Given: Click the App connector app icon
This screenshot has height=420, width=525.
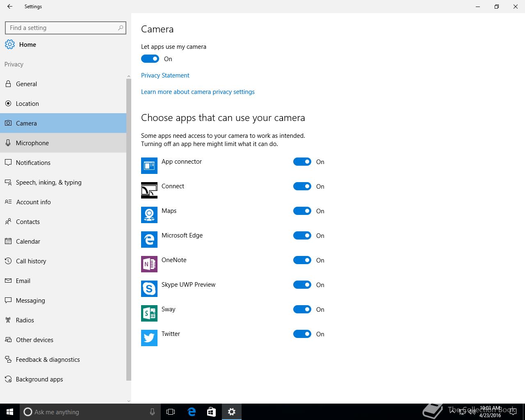Looking at the screenshot, I should (x=149, y=166).
